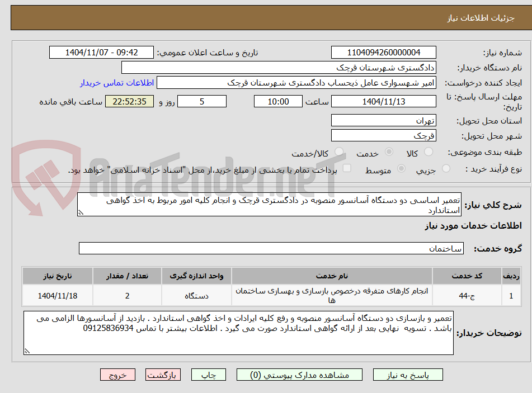Click the تاریخ نیاز column header

coord(58,276)
